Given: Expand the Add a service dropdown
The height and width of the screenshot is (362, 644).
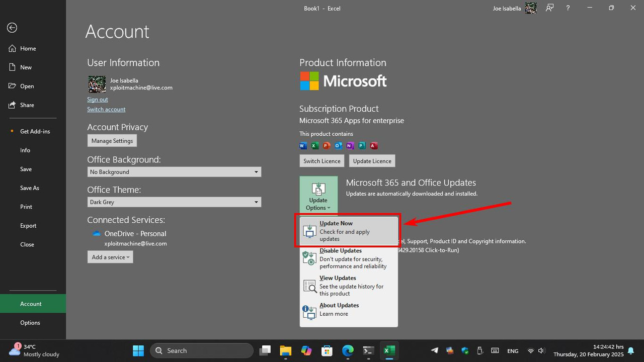Looking at the screenshot, I should 110,257.
